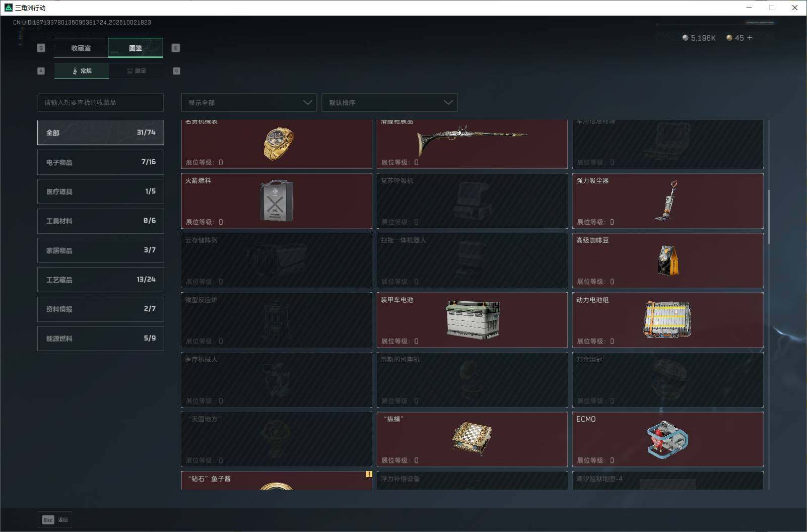Select the ECMO machine icon

pos(667,439)
